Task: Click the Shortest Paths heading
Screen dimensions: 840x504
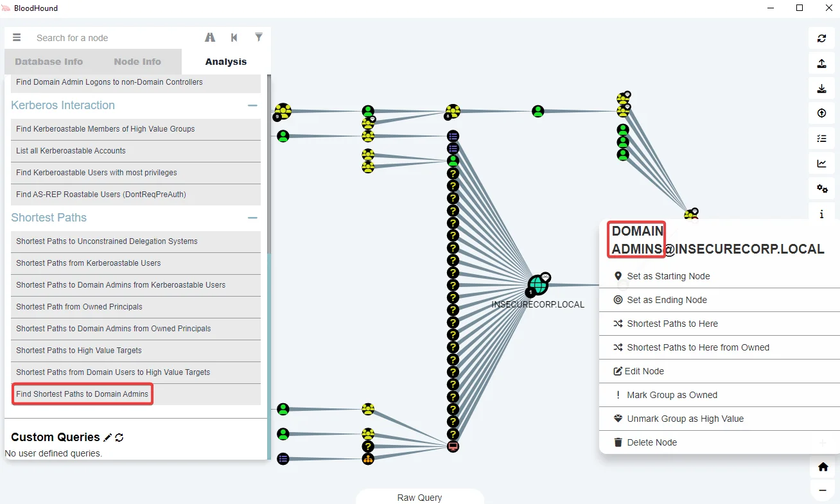Action: (49, 218)
